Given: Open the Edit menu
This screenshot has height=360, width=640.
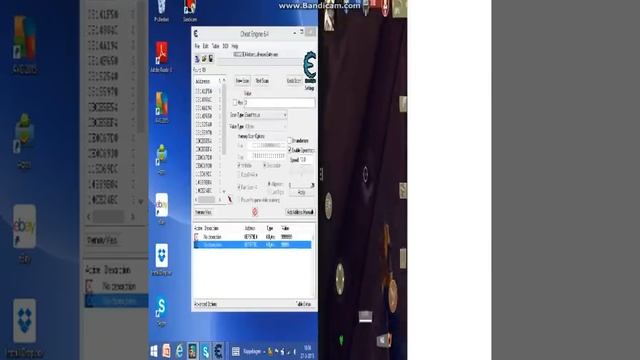Looking at the screenshot, I should pyautogui.click(x=206, y=46).
